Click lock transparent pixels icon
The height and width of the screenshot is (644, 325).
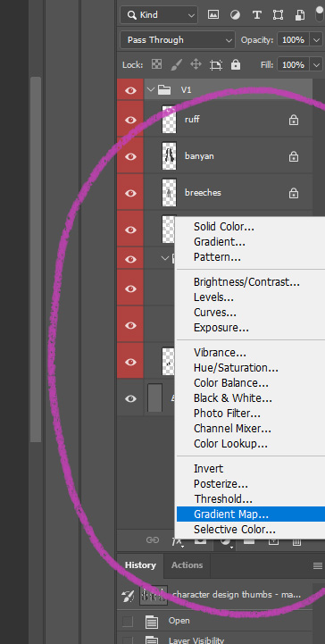click(x=156, y=64)
